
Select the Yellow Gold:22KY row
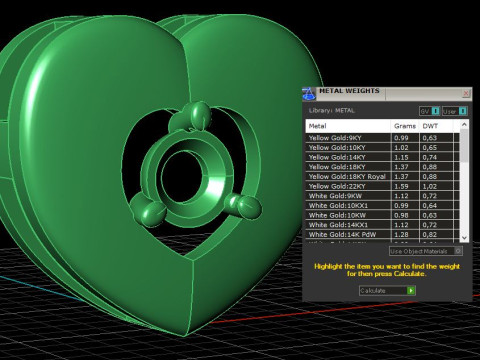(x=382, y=186)
